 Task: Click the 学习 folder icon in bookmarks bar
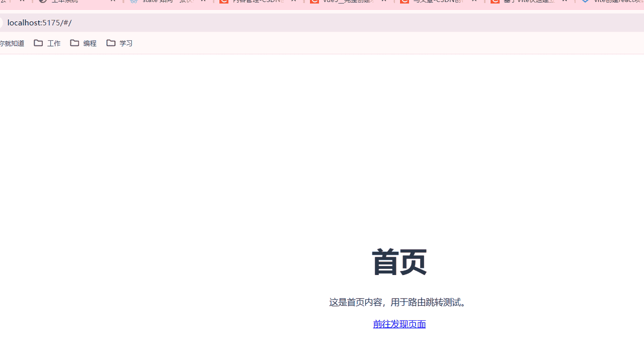pos(111,43)
